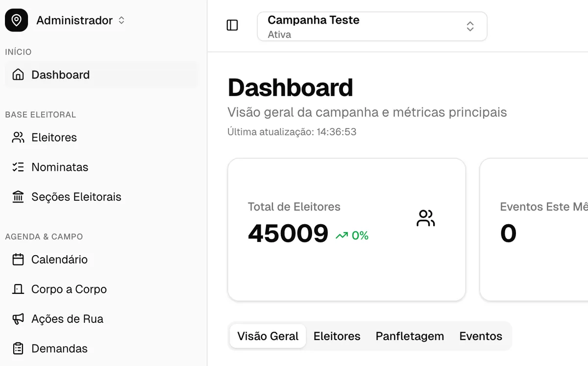Open the Eleitores tab in dashboard
This screenshot has height=366, width=588.
pos(337,336)
